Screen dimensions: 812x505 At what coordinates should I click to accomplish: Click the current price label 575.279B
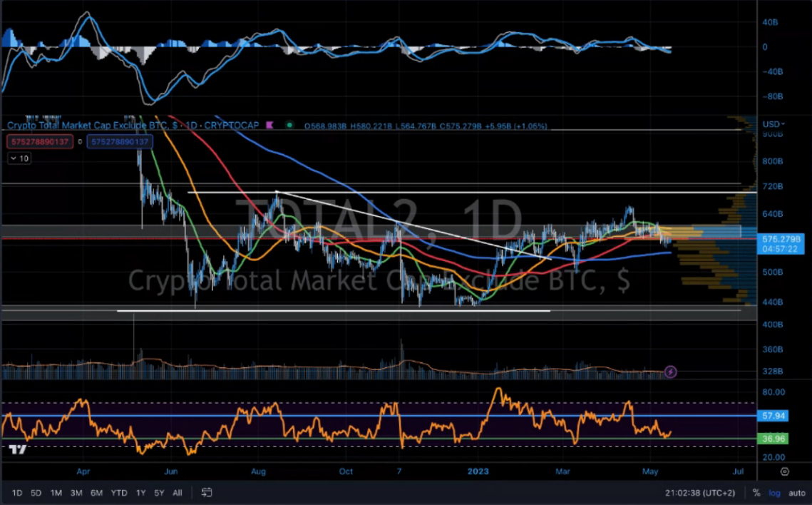781,239
